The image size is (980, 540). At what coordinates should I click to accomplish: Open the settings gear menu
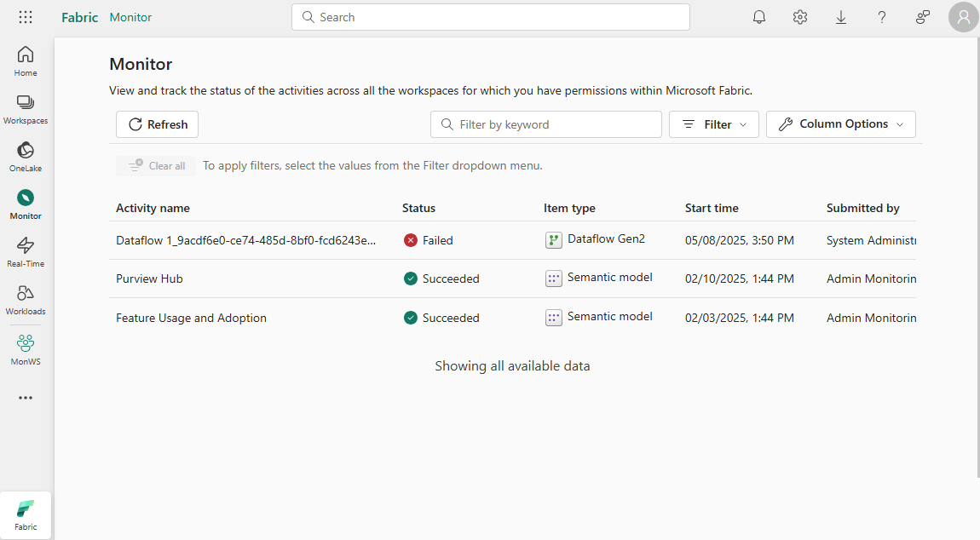pyautogui.click(x=799, y=16)
